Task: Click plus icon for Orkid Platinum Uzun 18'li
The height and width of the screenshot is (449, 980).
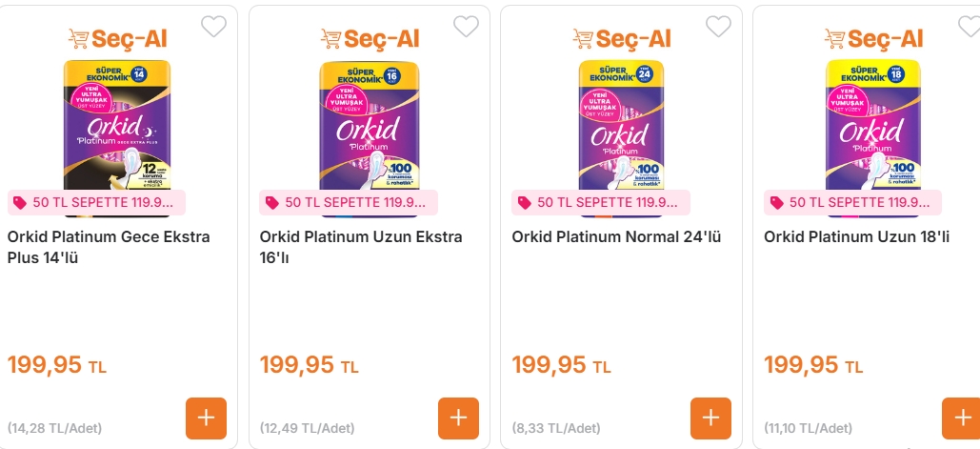Action: tap(960, 418)
